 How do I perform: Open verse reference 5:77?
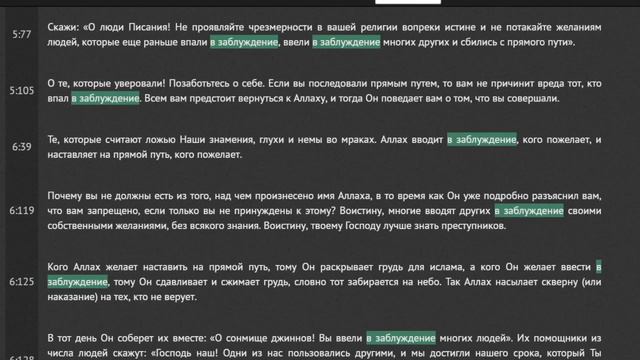tap(22, 35)
